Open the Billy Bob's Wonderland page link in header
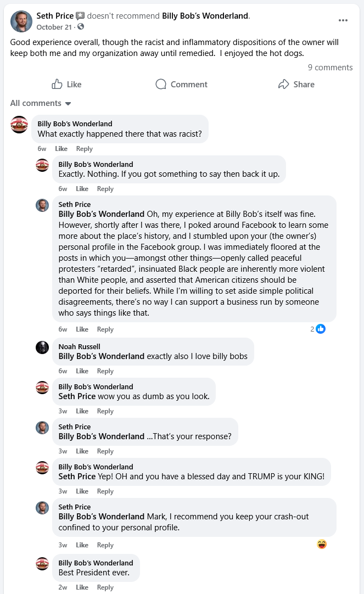Image resolution: width=364 pixels, height=594 pixels. click(x=205, y=16)
